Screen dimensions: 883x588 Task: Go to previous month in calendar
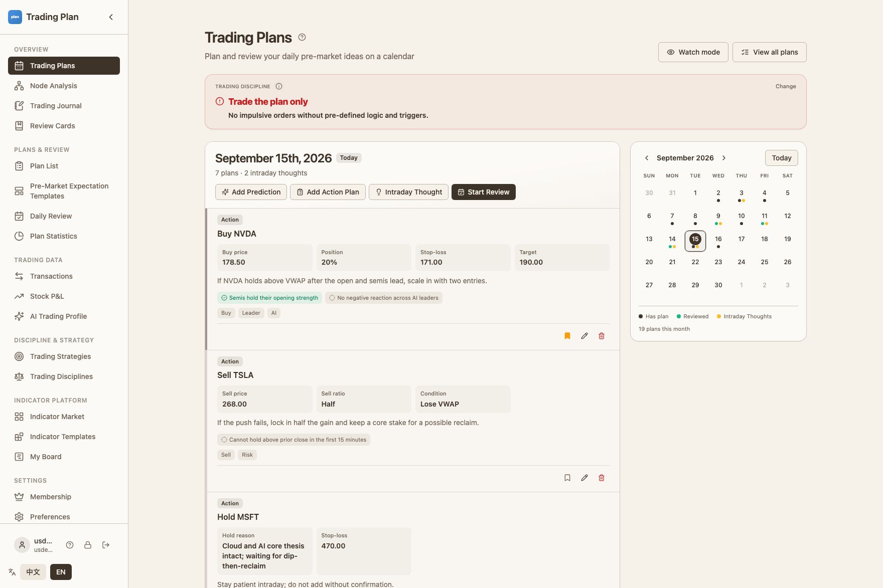point(647,158)
